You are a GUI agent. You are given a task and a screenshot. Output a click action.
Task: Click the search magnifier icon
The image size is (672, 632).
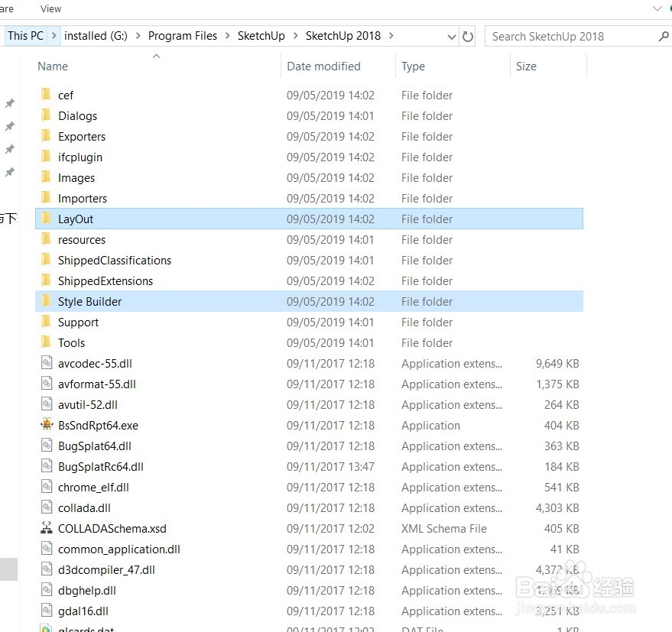pyautogui.click(x=664, y=37)
